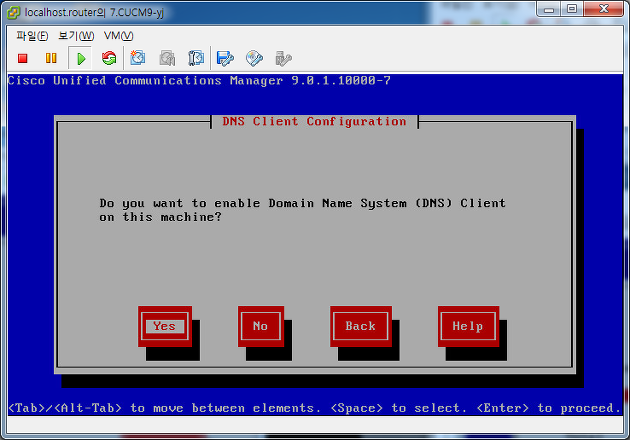Click the 'on this machine?' text line
Image resolution: width=630 pixels, height=440 pixels.
(160, 217)
